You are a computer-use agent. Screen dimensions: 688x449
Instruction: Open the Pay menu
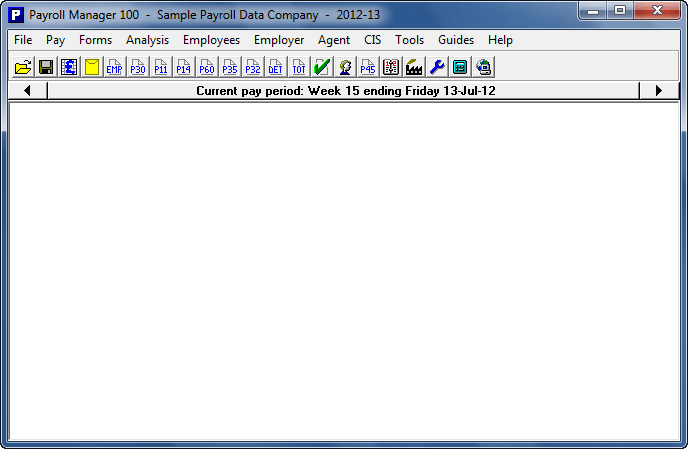tap(55, 40)
